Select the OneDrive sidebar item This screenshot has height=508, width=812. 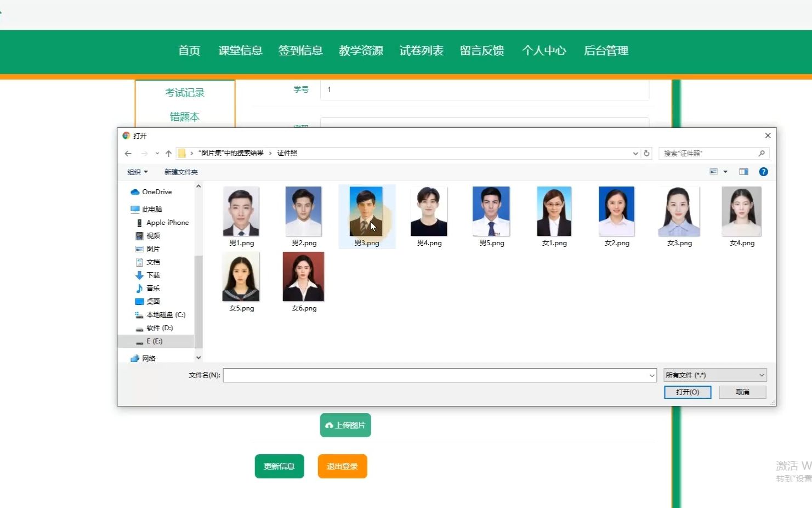coord(155,191)
